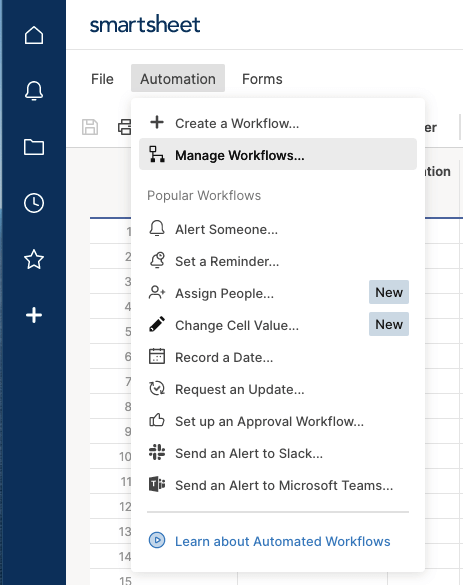
Task: Click the New badge next to Assign People
Action: click(389, 292)
